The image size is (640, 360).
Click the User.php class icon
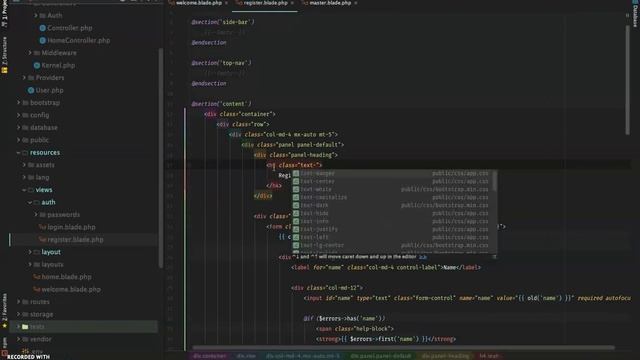click(31, 90)
